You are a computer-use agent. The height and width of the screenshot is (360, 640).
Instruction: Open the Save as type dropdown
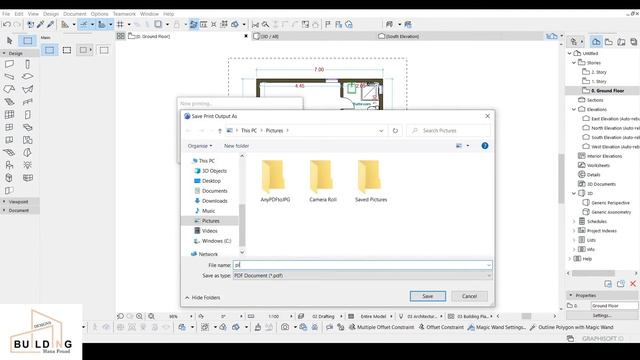362,276
